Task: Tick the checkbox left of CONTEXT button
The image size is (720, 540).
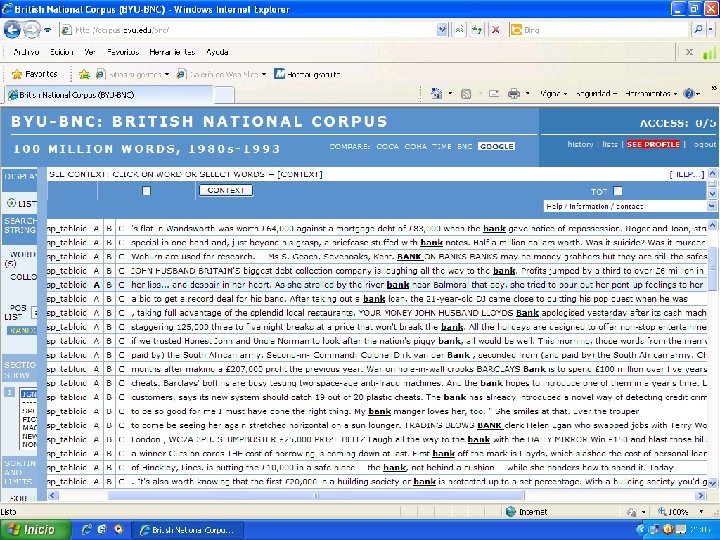Action: coord(146,191)
